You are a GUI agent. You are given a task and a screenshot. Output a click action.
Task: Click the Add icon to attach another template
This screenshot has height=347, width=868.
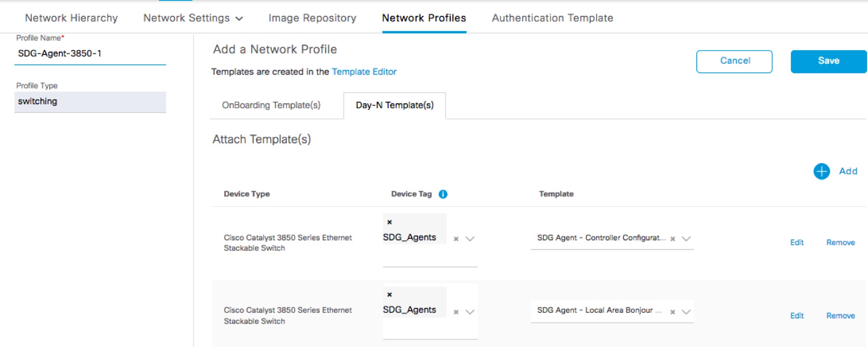821,171
